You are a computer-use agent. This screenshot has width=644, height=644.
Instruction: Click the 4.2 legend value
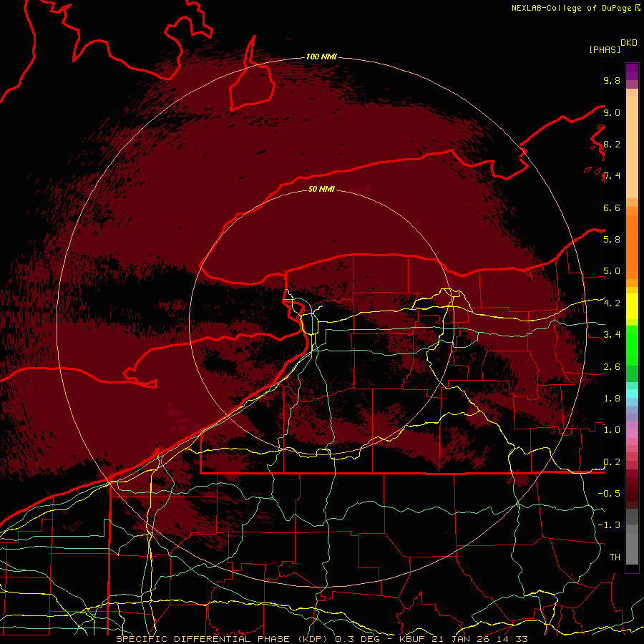click(x=612, y=303)
